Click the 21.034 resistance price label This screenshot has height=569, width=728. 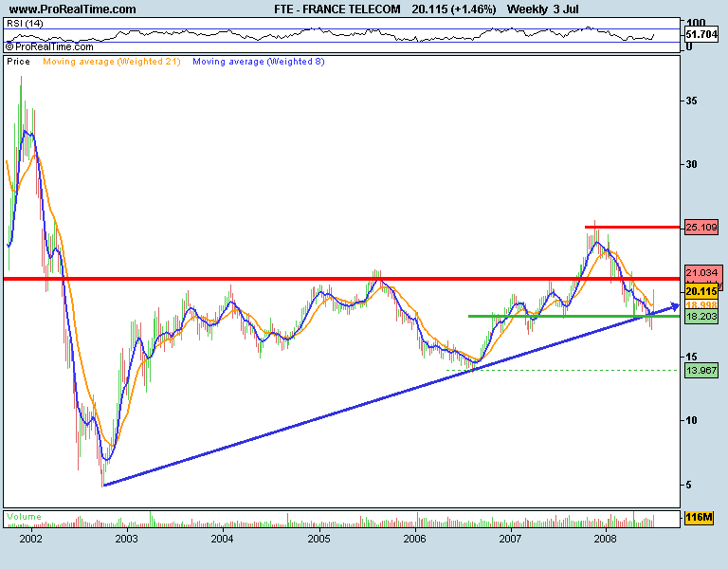[702, 273]
